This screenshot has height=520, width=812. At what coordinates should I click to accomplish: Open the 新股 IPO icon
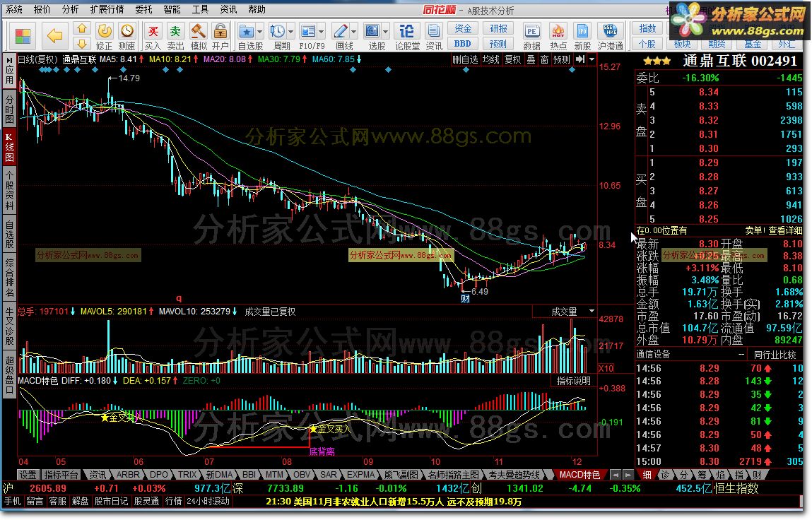coord(582,37)
